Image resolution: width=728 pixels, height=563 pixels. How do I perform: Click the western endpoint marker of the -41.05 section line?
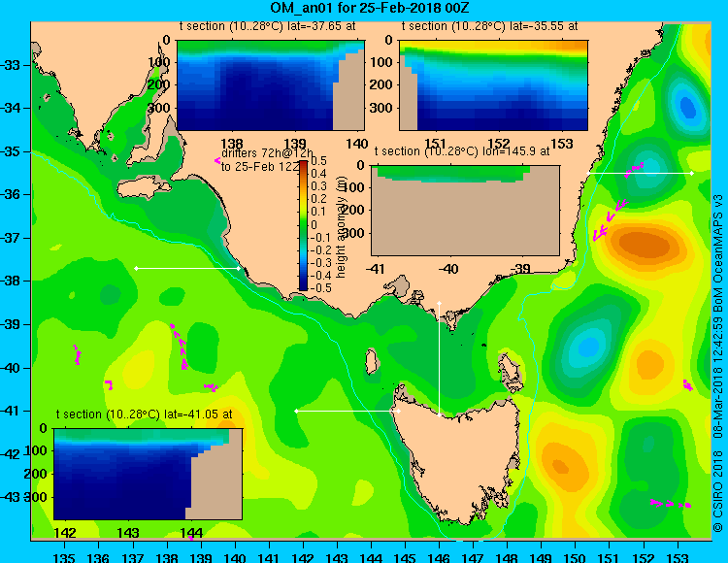[297, 411]
